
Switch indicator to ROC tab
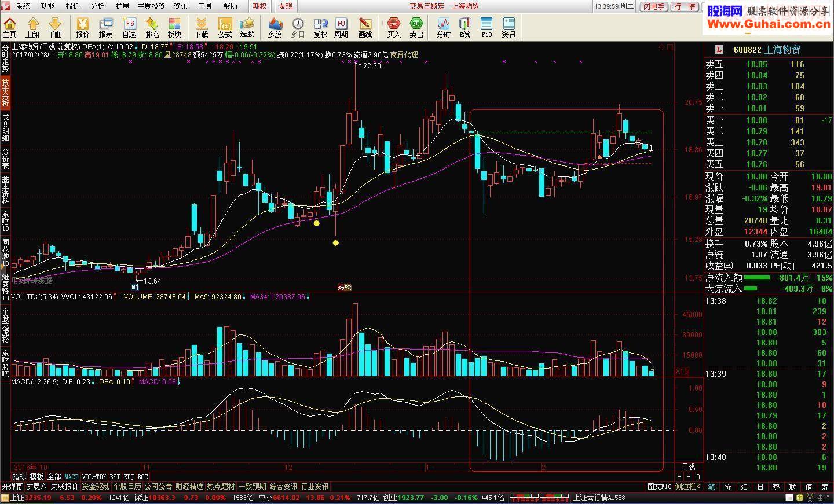tap(142, 477)
